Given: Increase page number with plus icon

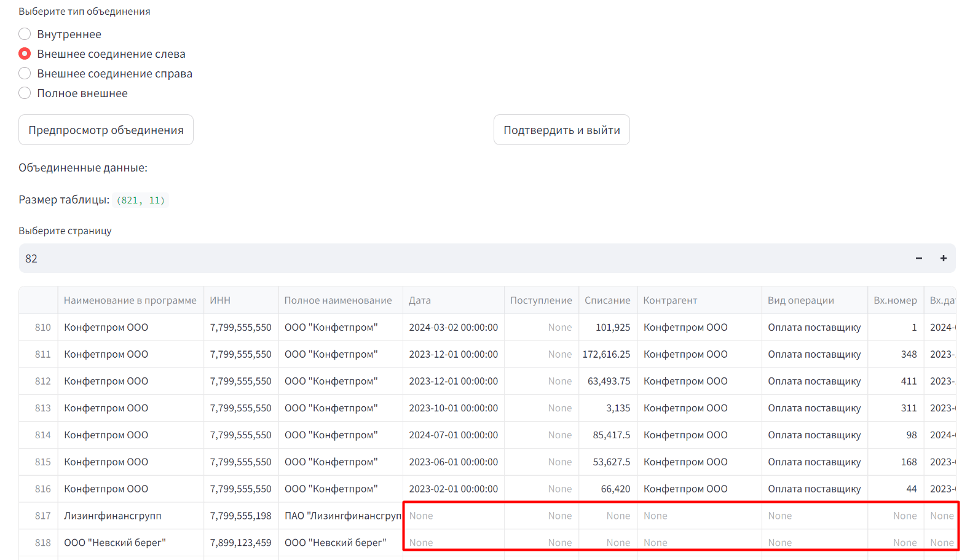Looking at the screenshot, I should [x=943, y=259].
